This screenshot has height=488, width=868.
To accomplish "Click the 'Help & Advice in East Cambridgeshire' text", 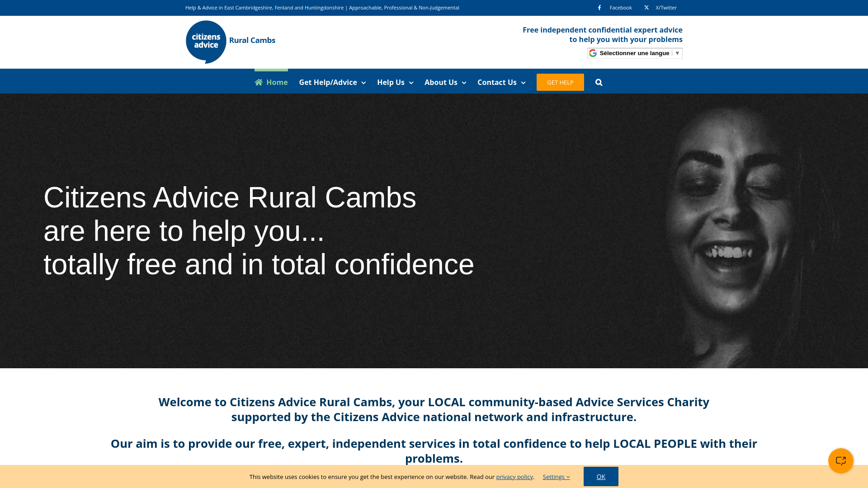I will coord(322,8).
